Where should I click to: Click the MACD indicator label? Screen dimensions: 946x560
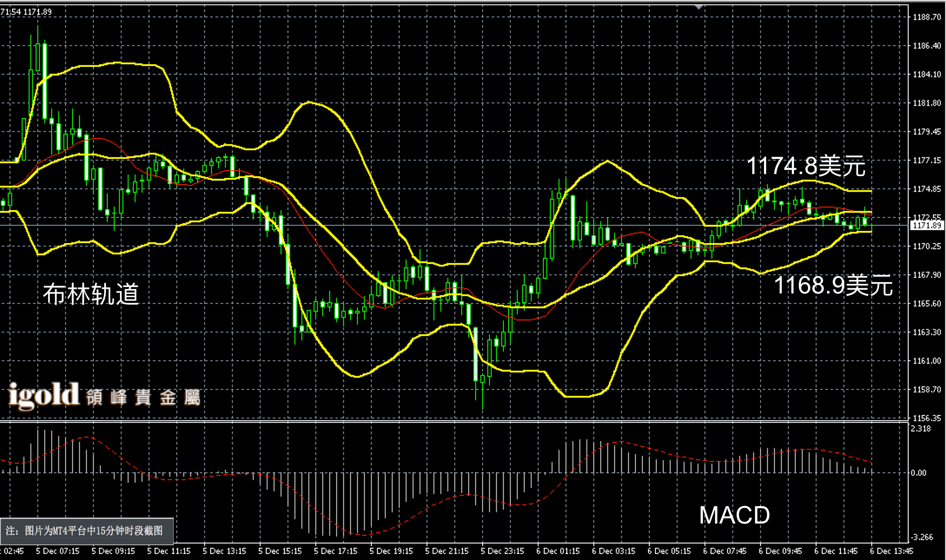pyautogui.click(x=734, y=515)
